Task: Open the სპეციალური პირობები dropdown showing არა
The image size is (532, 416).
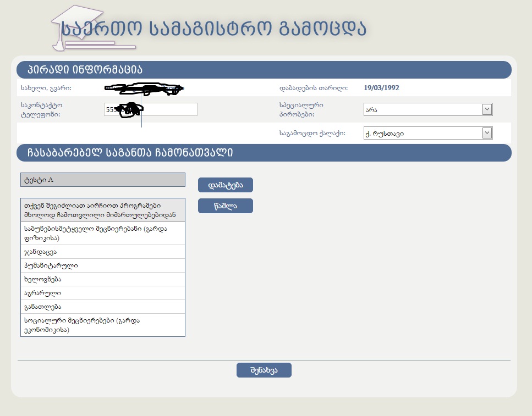Action: click(428, 109)
